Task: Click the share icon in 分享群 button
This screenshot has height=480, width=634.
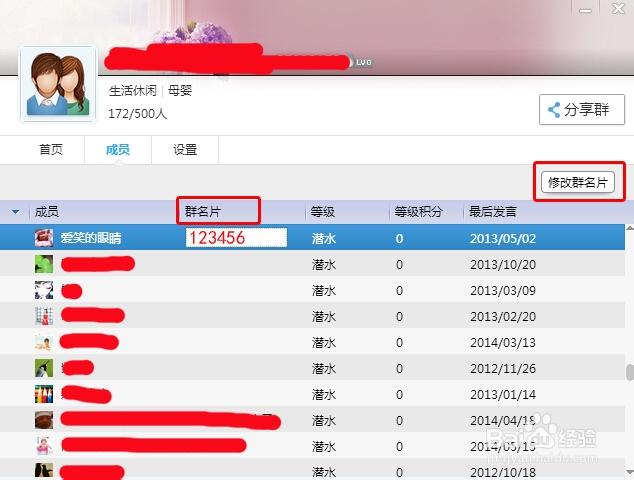Action: pyautogui.click(x=554, y=110)
